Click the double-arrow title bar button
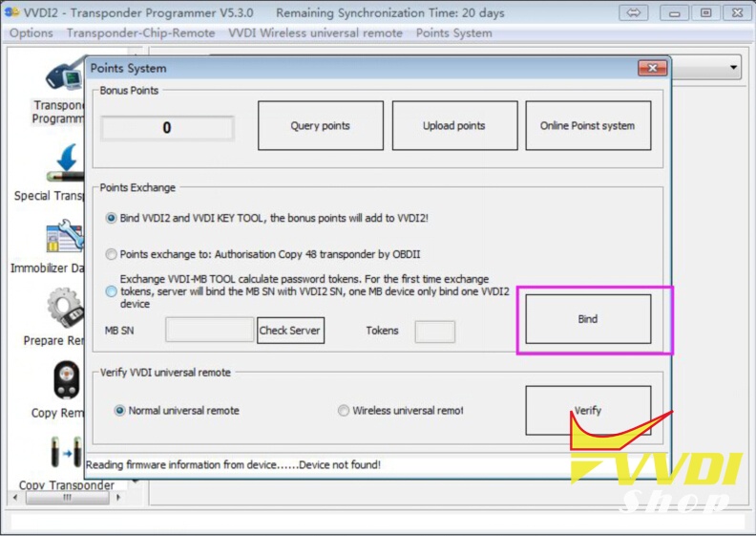This screenshot has height=536, width=756. click(634, 12)
